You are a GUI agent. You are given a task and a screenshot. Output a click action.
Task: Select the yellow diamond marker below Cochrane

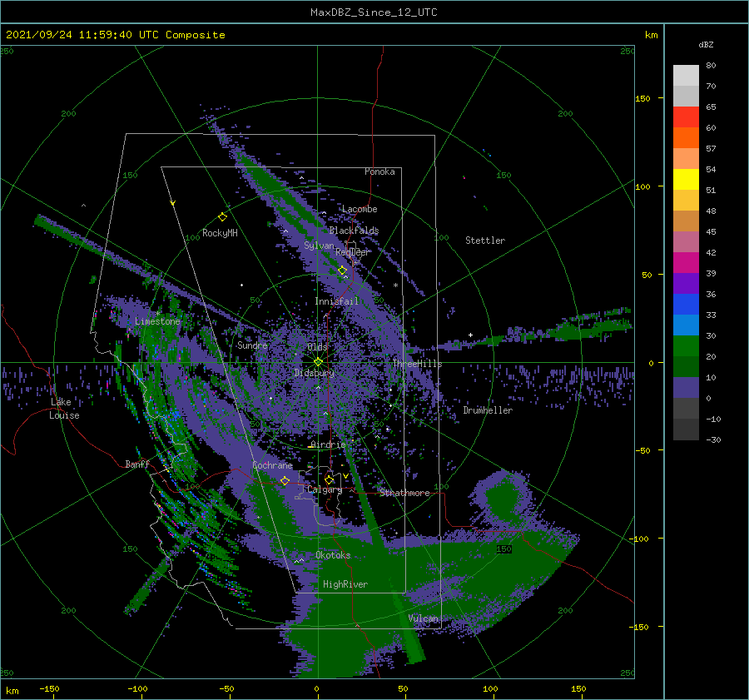285,480
